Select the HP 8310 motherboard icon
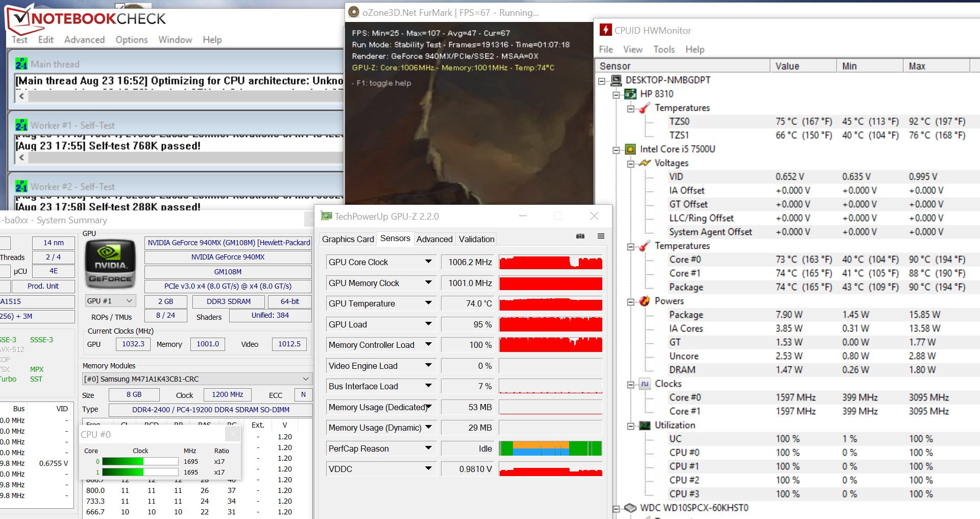 630,94
